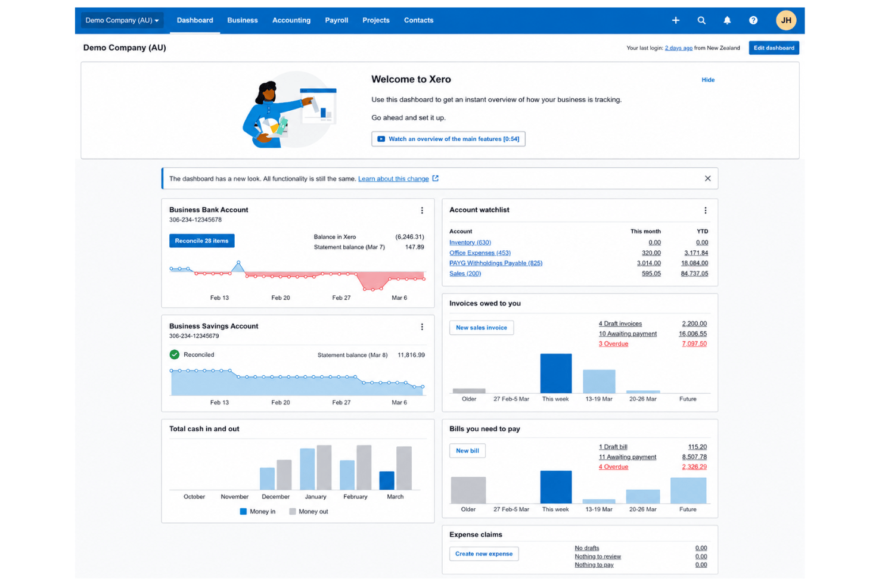The height and width of the screenshot is (588, 882).
Task: Open Business Bank Account options menu
Action: (422, 210)
